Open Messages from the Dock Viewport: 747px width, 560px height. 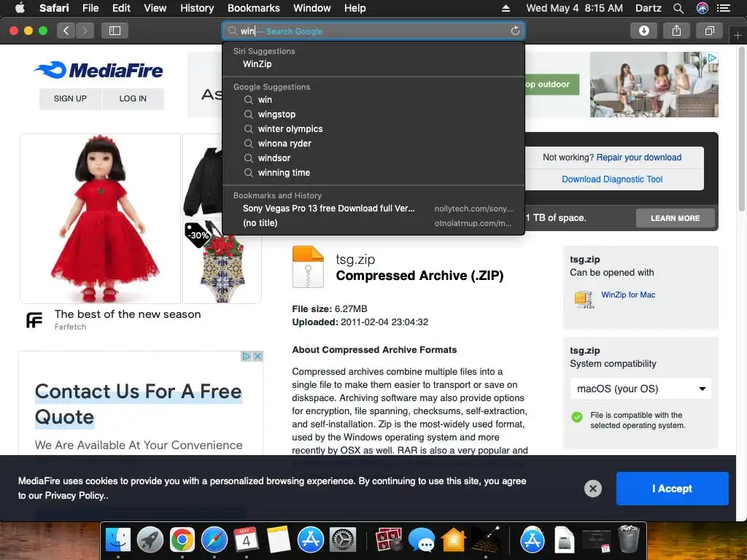421,540
